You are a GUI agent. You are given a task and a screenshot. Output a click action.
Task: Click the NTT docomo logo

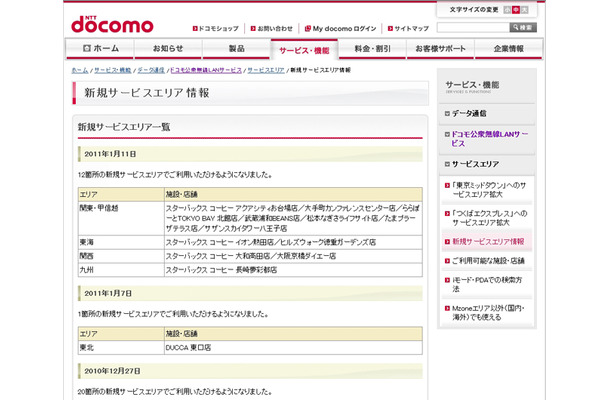tap(112, 25)
